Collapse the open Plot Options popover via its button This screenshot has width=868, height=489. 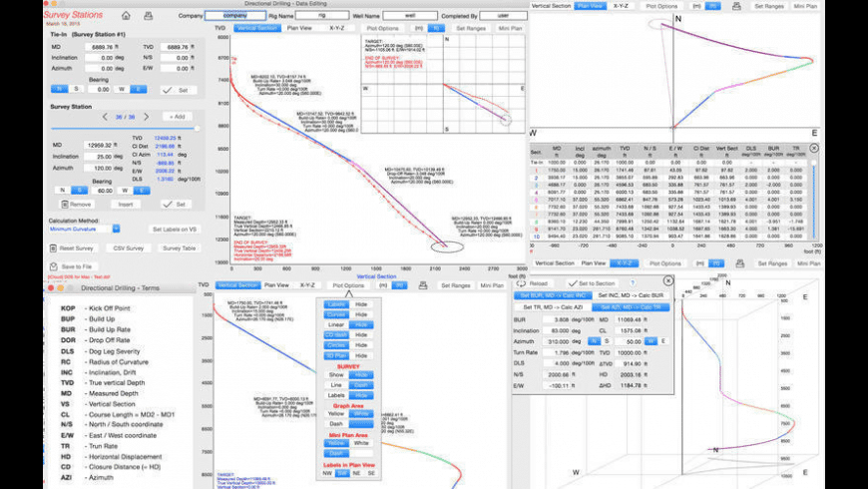pos(348,285)
